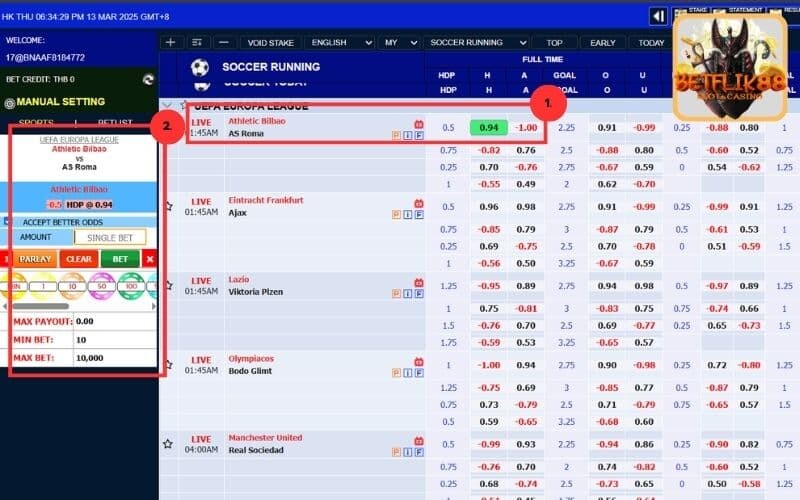The height and width of the screenshot is (500, 800).
Task: Click the P icon for Lazio match
Action: (396, 293)
